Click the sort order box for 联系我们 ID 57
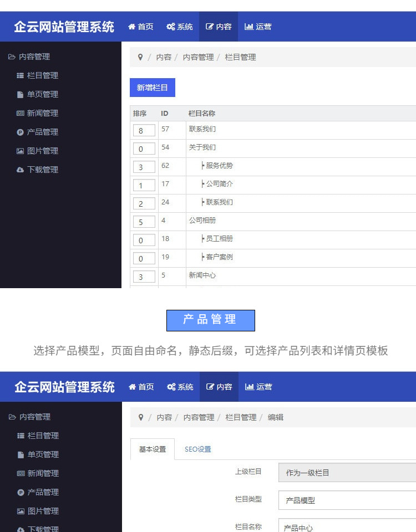The width and height of the screenshot is (416, 532). point(144,130)
